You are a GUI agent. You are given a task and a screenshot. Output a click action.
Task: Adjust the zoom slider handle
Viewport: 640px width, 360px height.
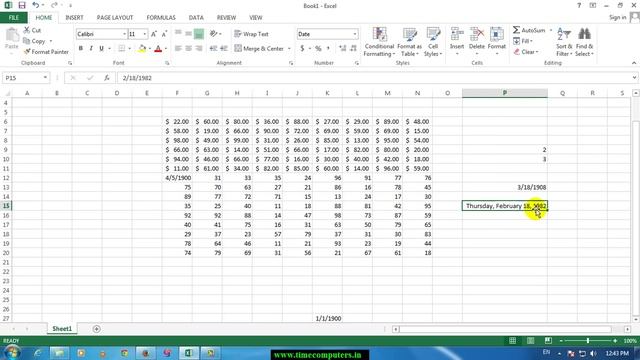(x=588, y=340)
